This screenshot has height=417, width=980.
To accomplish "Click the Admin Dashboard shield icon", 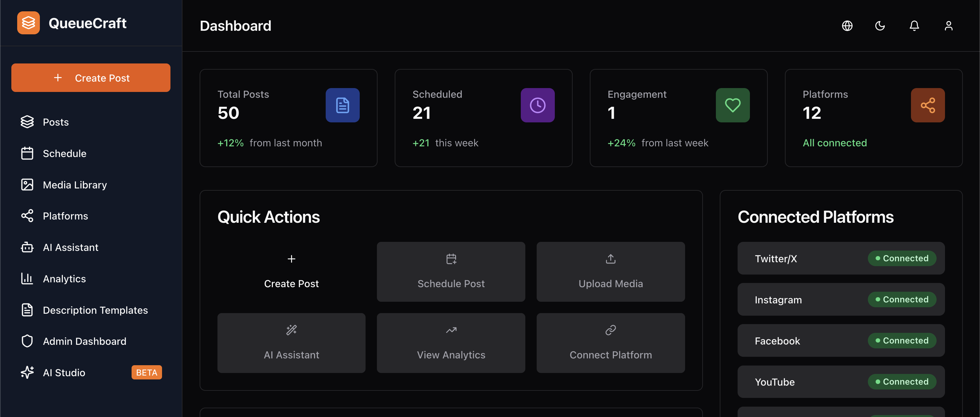I will (27, 341).
